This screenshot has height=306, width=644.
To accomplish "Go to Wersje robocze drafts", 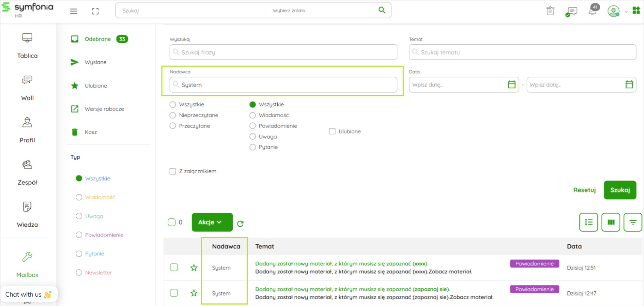I will 104,109.
